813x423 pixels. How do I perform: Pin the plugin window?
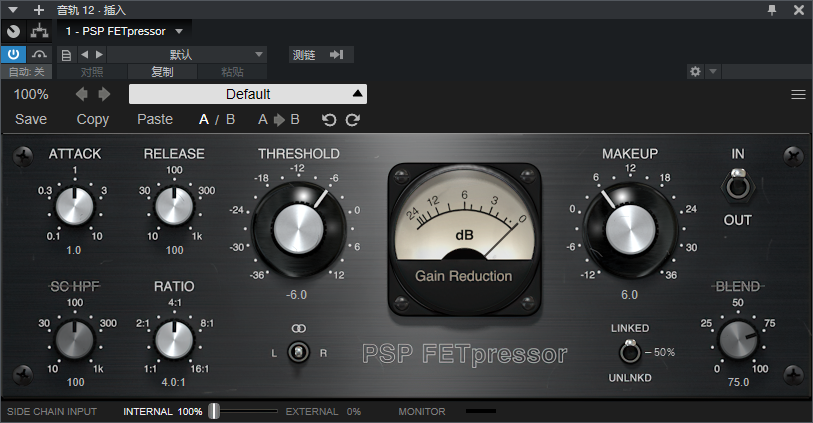(772, 10)
